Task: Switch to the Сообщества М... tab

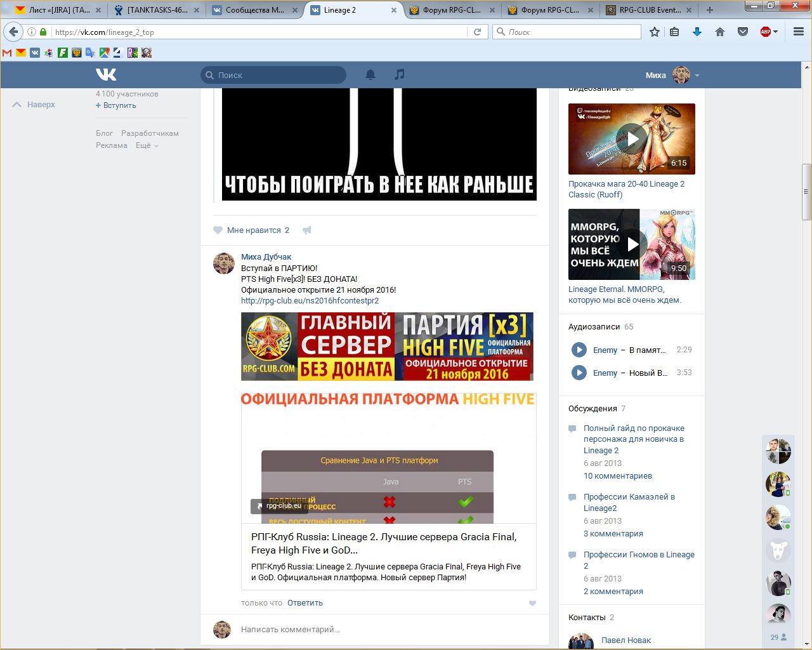Action: click(x=255, y=10)
